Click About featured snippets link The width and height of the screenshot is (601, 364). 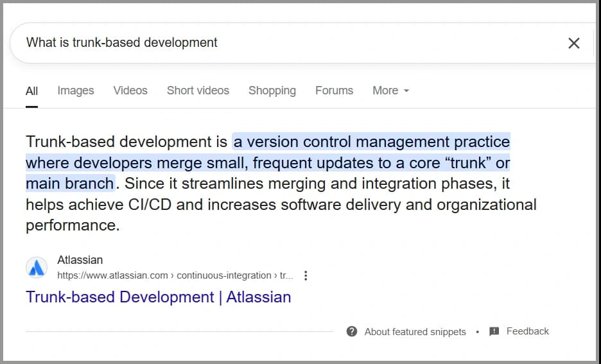[415, 332]
